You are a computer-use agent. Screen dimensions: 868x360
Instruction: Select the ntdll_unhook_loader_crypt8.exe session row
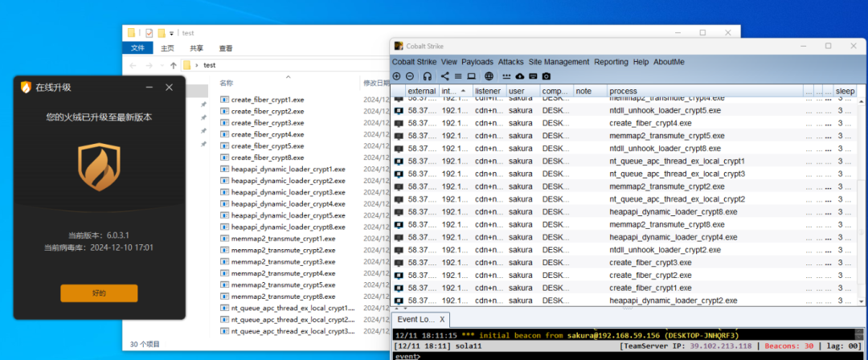point(624,149)
